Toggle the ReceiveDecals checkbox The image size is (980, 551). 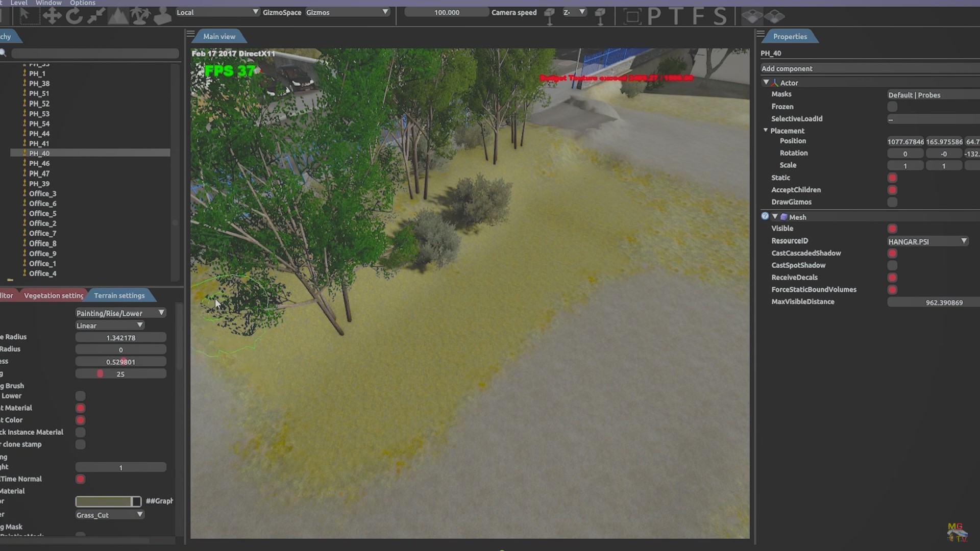892,278
